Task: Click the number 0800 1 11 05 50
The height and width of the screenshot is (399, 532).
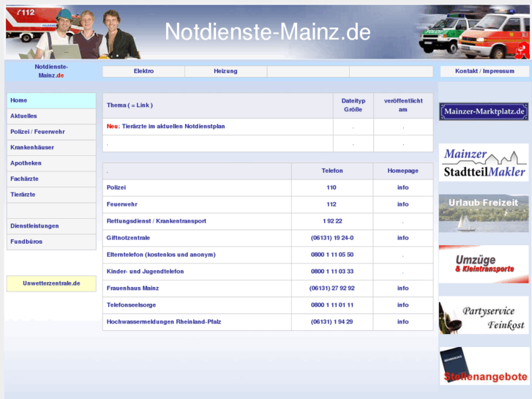Action: (332, 255)
